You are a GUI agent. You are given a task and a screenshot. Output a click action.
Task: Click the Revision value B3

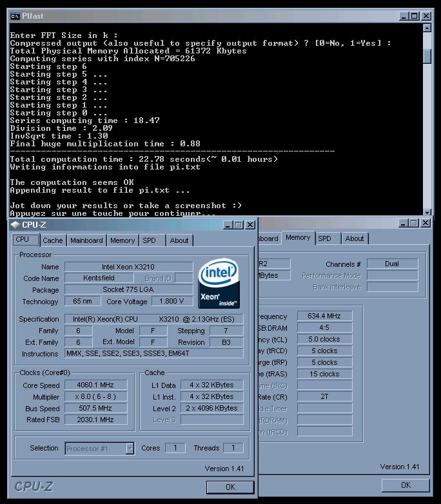226,342
